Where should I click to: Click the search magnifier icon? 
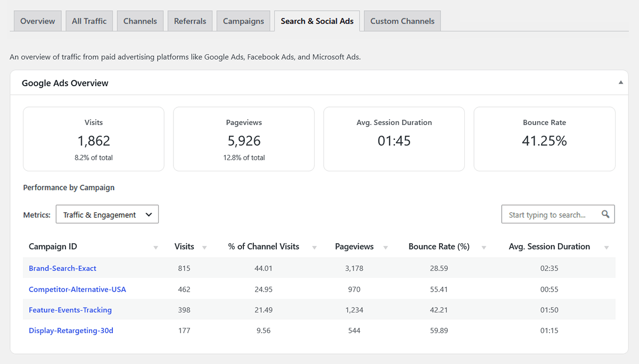605,214
